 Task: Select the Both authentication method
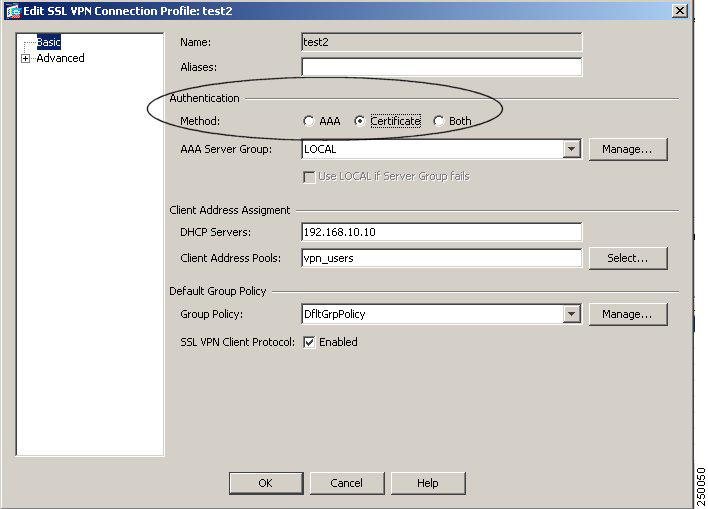(438, 121)
